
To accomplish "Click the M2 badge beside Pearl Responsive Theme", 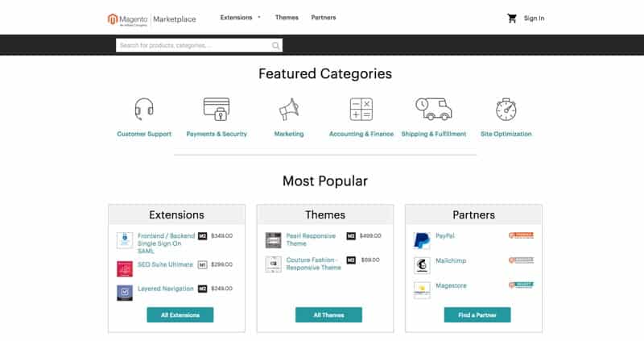I will (351, 235).
